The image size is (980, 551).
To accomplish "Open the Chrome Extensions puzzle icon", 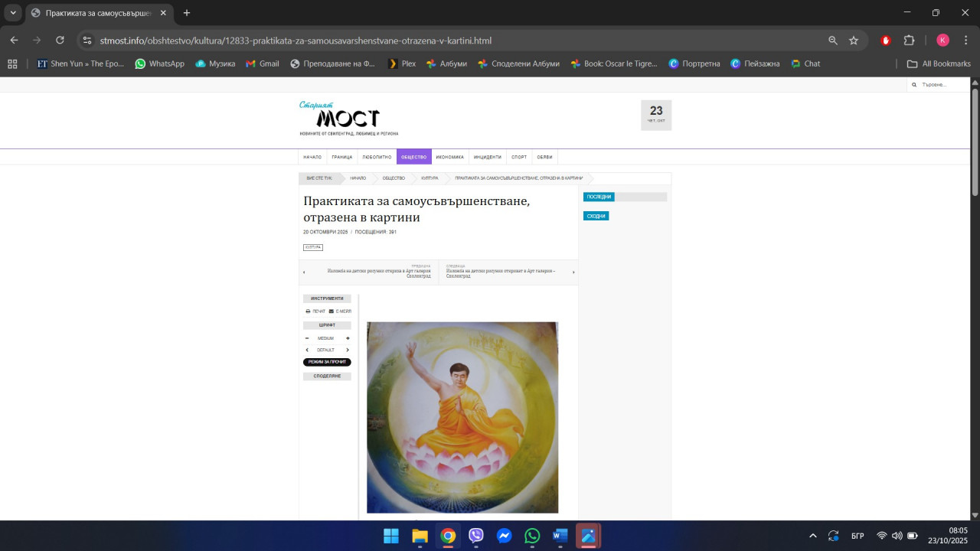I will (x=910, y=41).
